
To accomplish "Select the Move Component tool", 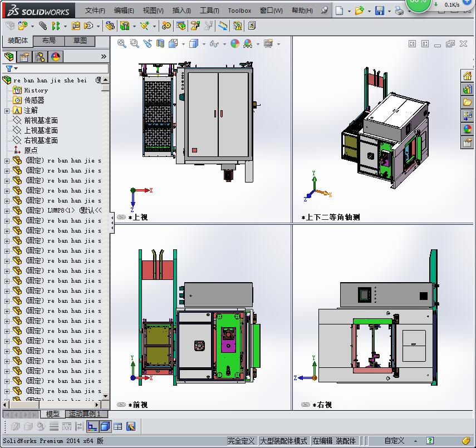I will click(x=89, y=26).
